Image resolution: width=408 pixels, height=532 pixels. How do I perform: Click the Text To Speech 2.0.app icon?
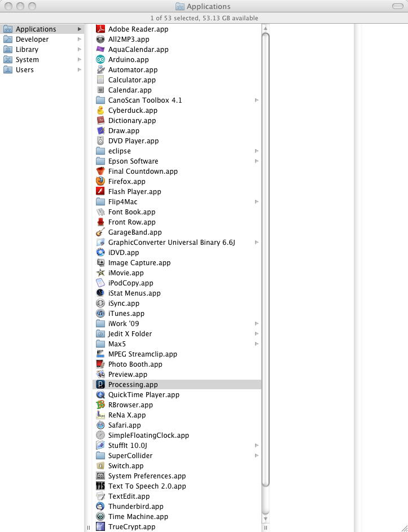[x=100, y=486]
